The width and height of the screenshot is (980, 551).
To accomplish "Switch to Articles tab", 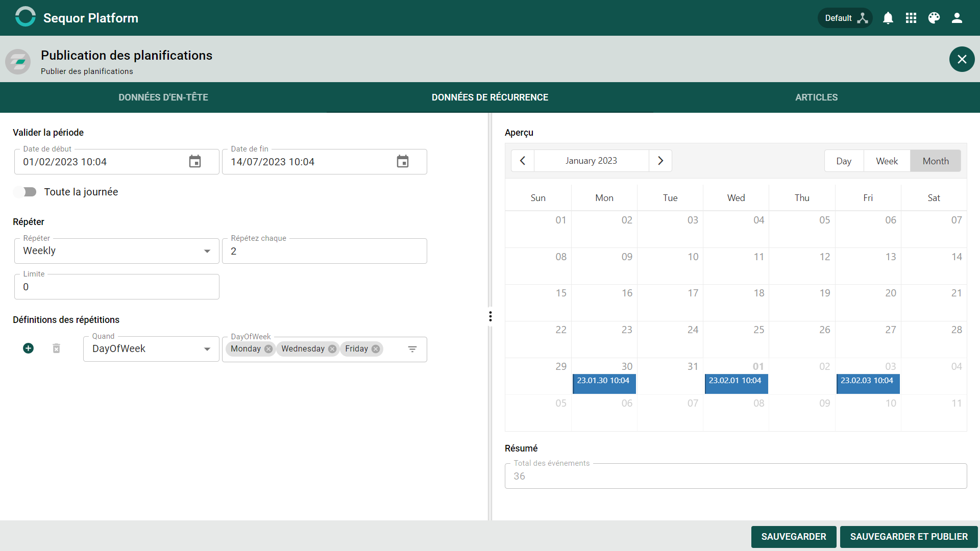I will click(x=817, y=97).
